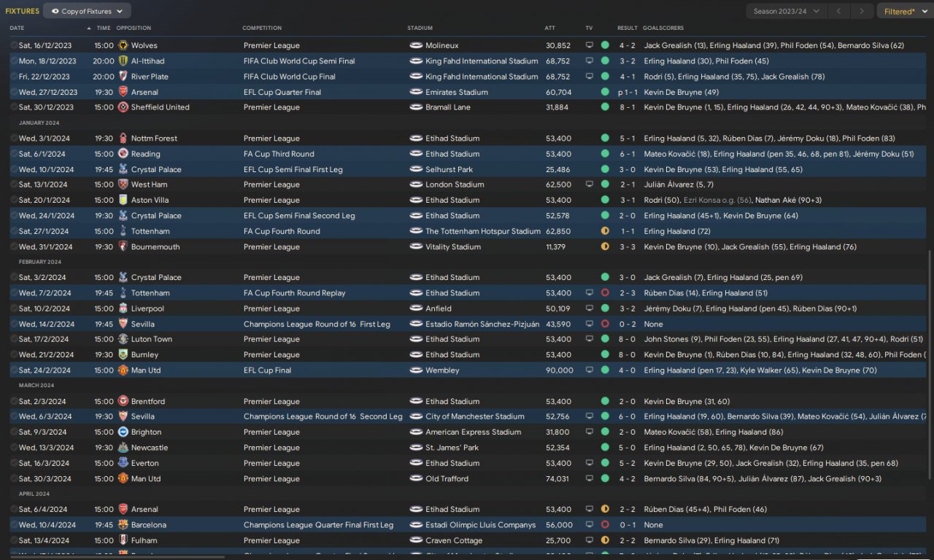Open the Sheffield United opposition link
Image resolution: width=934 pixels, height=560 pixels.
pyautogui.click(x=160, y=107)
